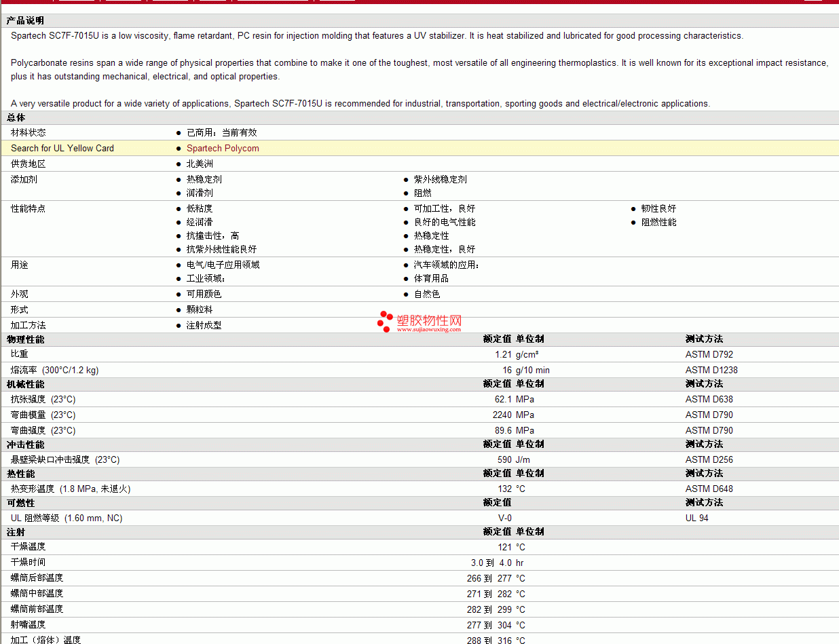Select the '热稳定剂' additive entry
Image resolution: width=839 pixels, height=644 pixels.
[x=204, y=179]
